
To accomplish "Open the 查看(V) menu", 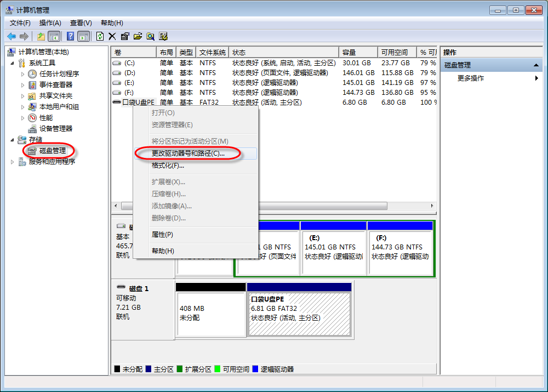I will click(x=81, y=23).
